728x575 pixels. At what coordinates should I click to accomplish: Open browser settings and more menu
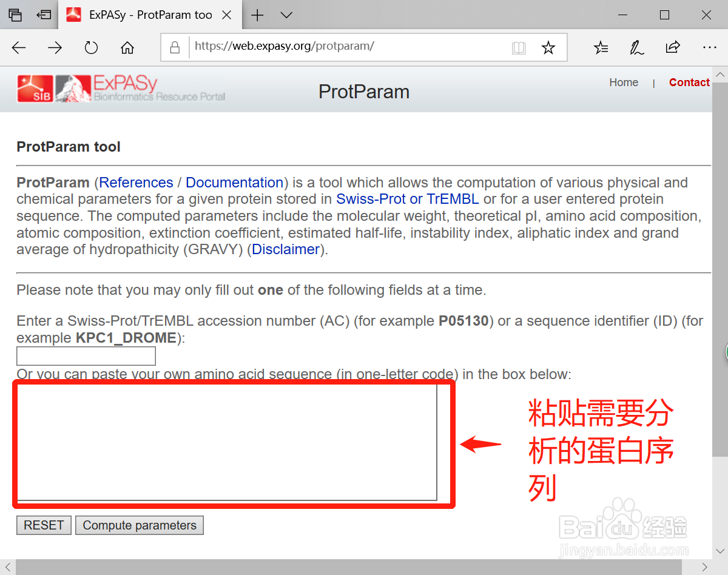(709, 48)
